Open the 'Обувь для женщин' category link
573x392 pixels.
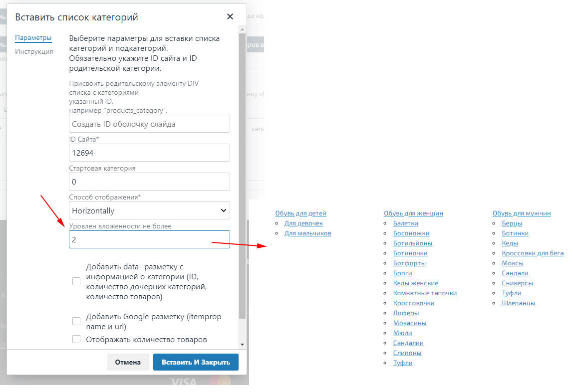coord(413,213)
